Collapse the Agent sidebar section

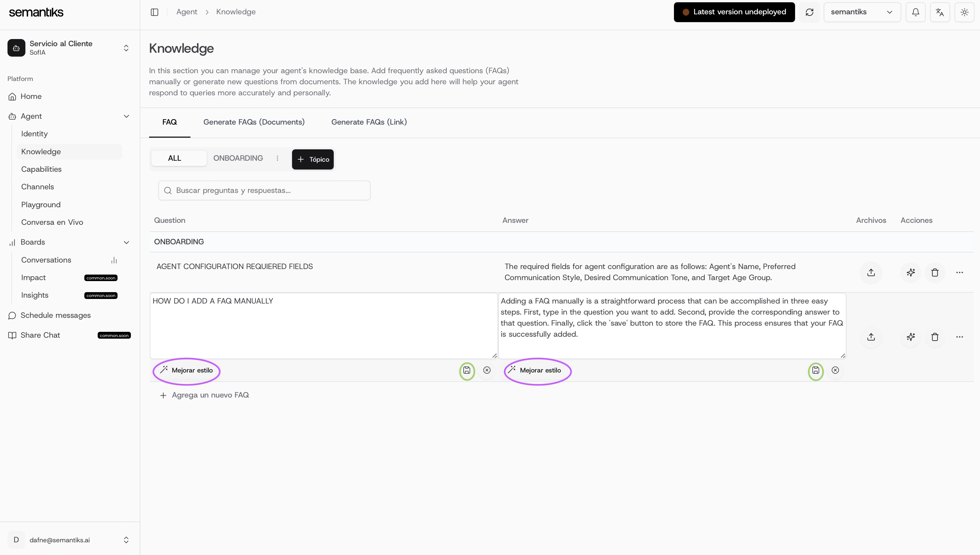126,116
